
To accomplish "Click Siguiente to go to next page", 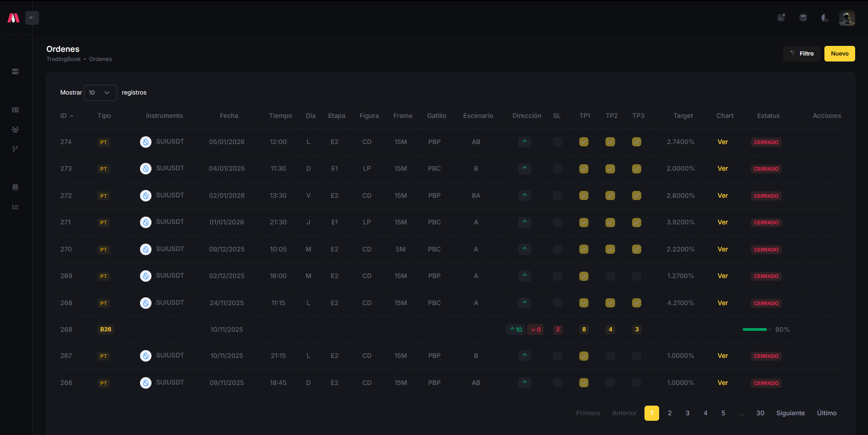I will [x=790, y=413].
